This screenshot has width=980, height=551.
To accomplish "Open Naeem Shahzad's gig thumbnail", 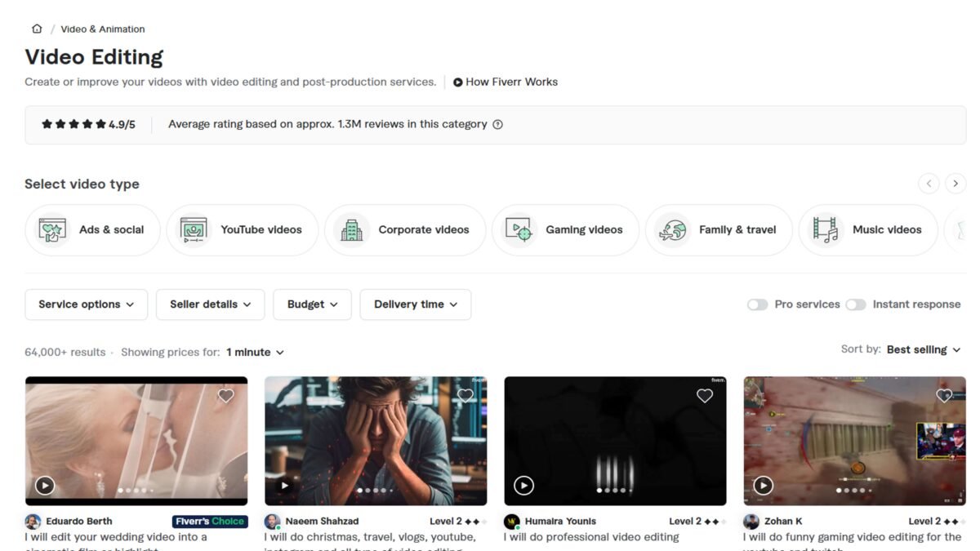I will (x=376, y=441).
